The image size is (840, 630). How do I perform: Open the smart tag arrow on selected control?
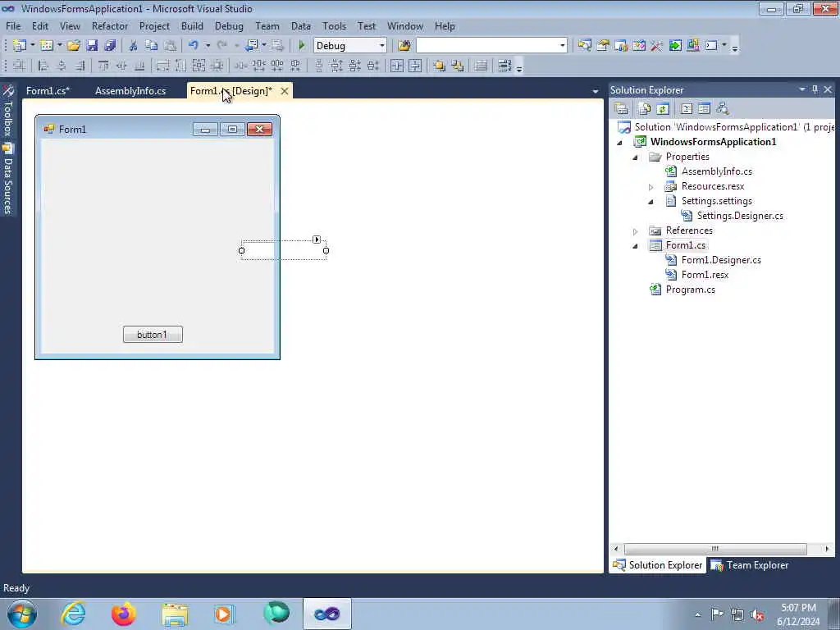317,240
